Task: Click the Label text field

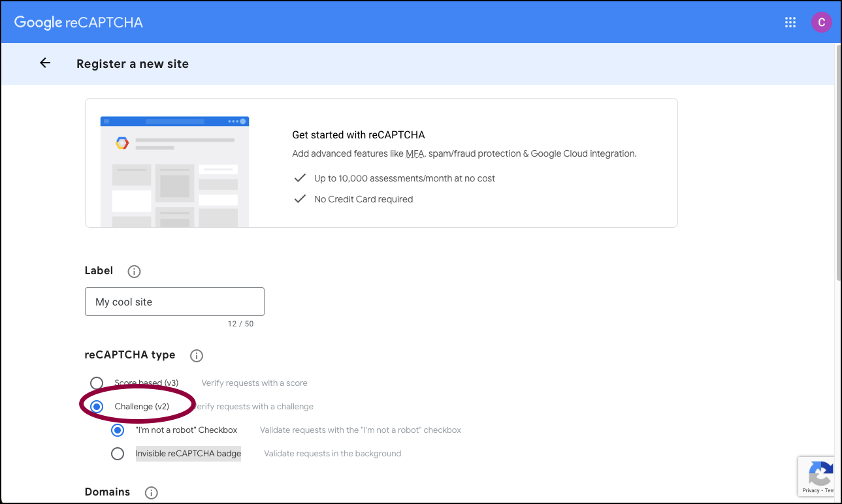Action: (174, 302)
